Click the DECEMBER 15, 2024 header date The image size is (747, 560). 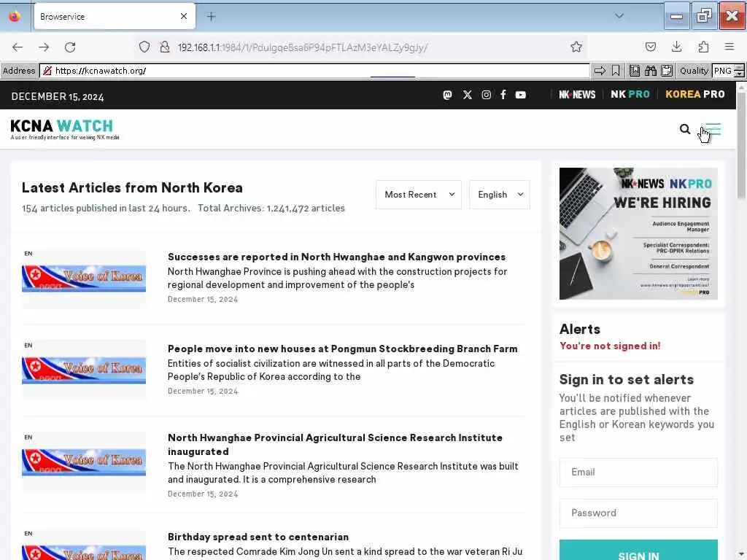[x=58, y=97]
